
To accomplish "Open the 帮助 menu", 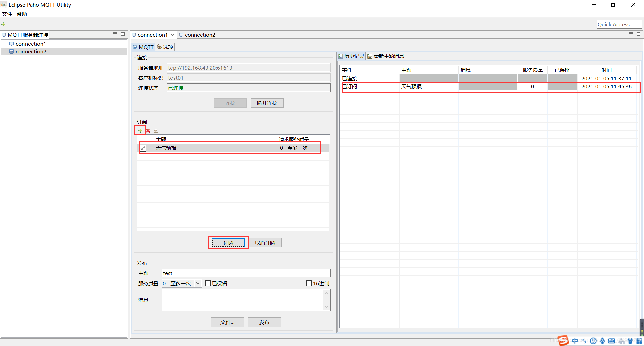I will [22, 14].
